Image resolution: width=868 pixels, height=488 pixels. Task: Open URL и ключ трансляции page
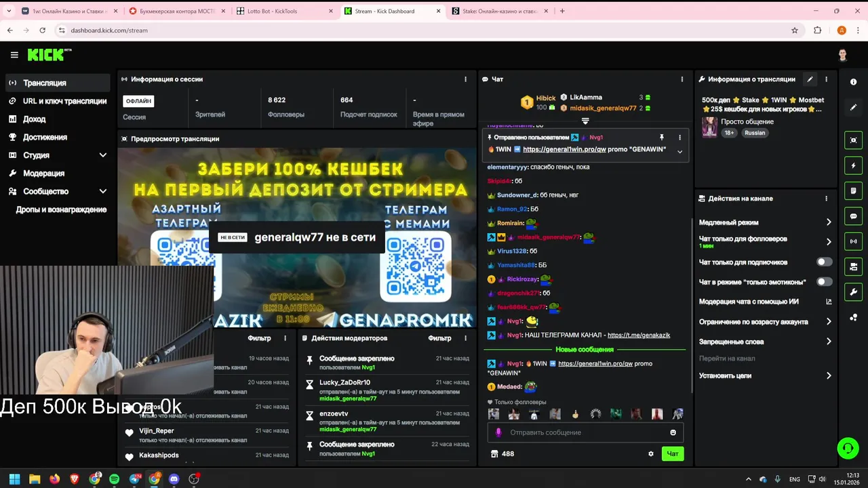[58, 101]
